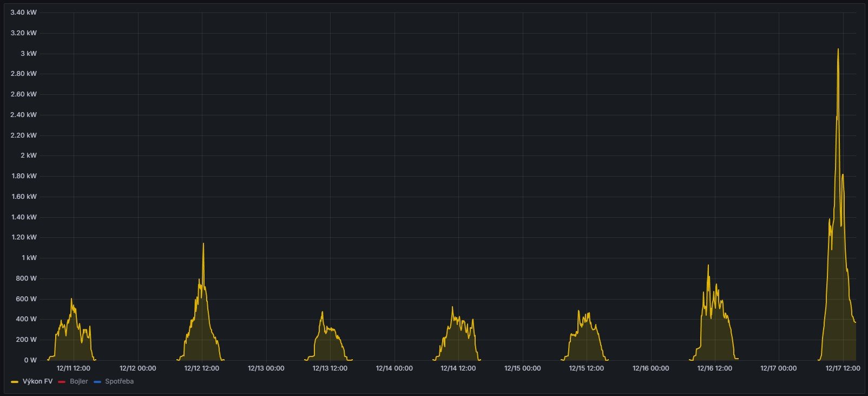This screenshot has width=868, height=396.
Task: Click the 3 kW peak on 12/17
Action: point(838,49)
